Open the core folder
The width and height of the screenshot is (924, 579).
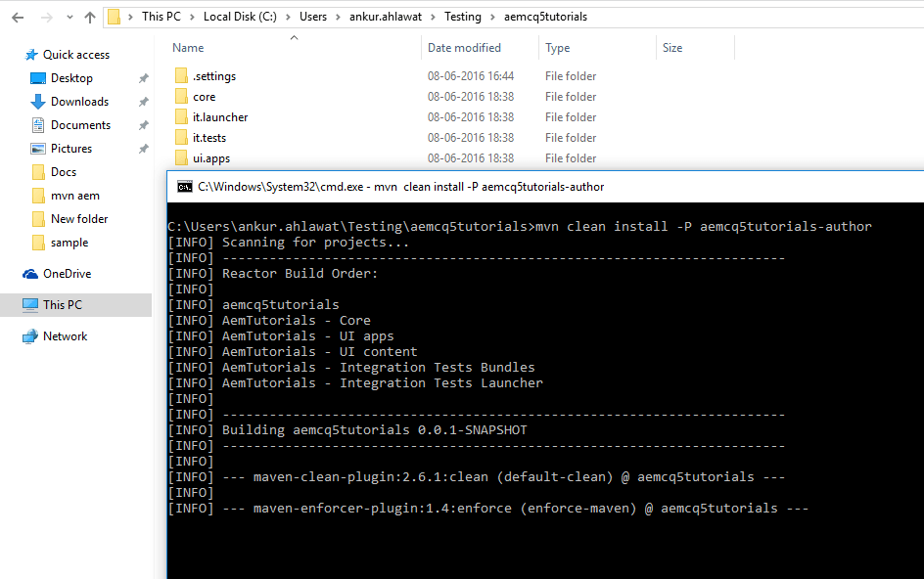click(204, 96)
